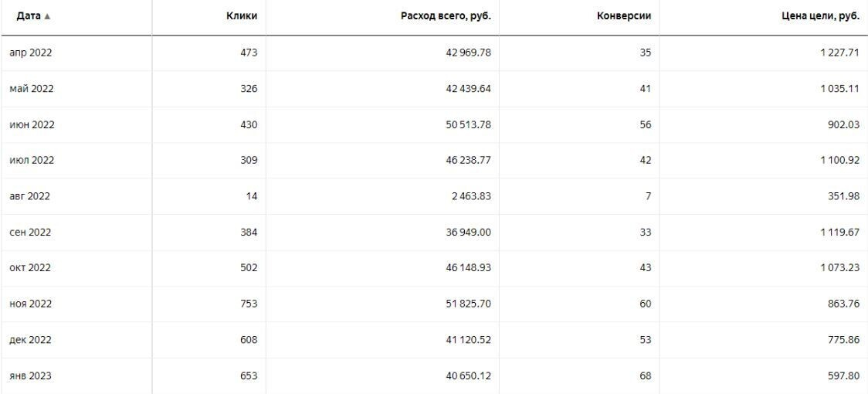Sort table by Клики column header
Image resolution: width=868 pixels, height=394 pixels.
(244, 17)
